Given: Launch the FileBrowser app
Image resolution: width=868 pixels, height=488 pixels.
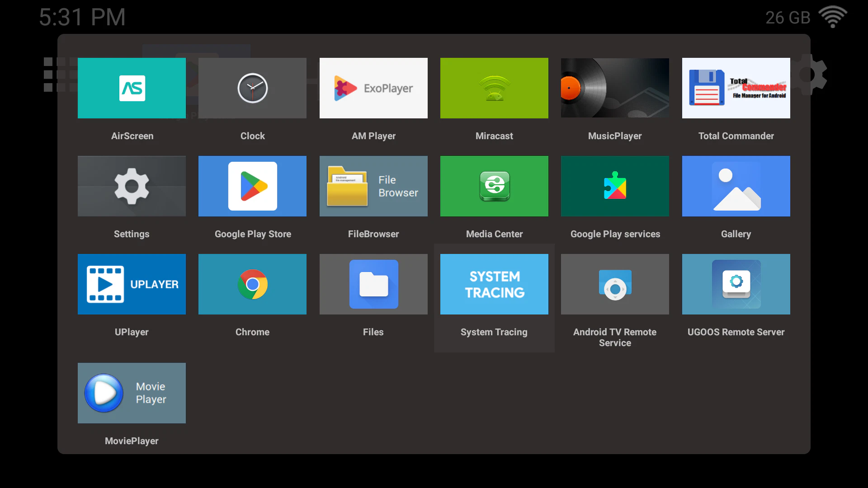Looking at the screenshot, I should 373,186.
